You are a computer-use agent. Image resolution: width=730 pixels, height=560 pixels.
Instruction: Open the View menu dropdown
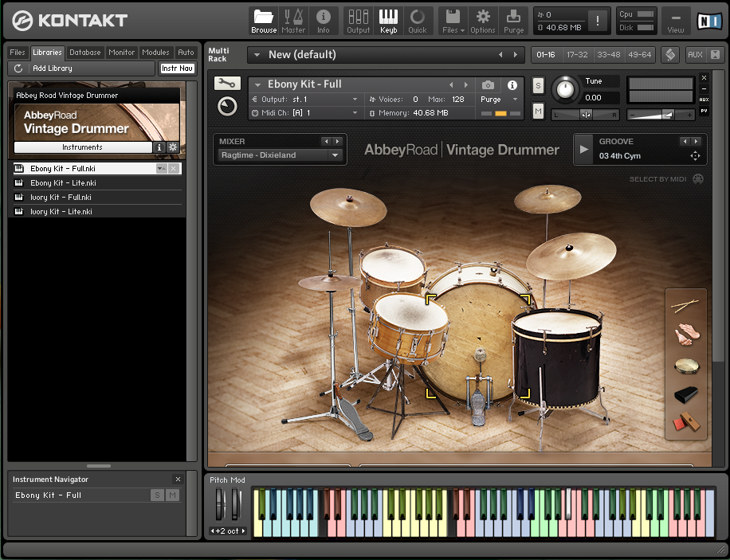[x=676, y=22]
